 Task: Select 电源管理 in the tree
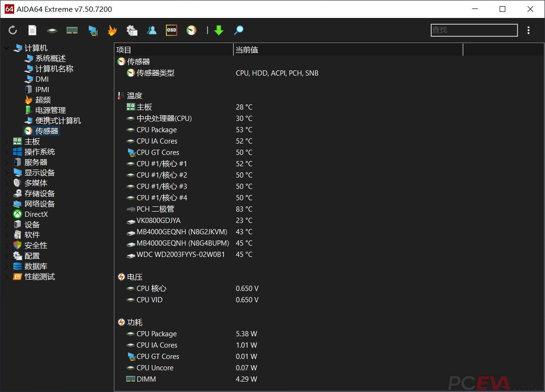[x=51, y=111]
